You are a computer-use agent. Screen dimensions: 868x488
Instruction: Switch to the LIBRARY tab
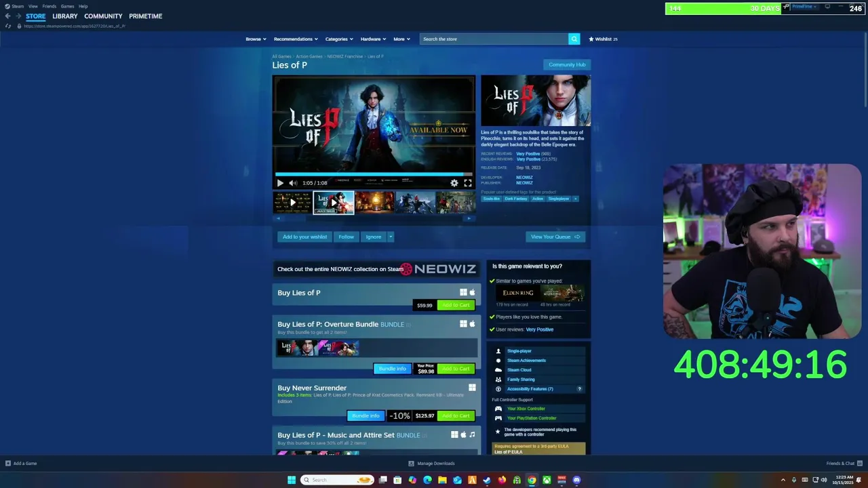pyautogui.click(x=65, y=16)
